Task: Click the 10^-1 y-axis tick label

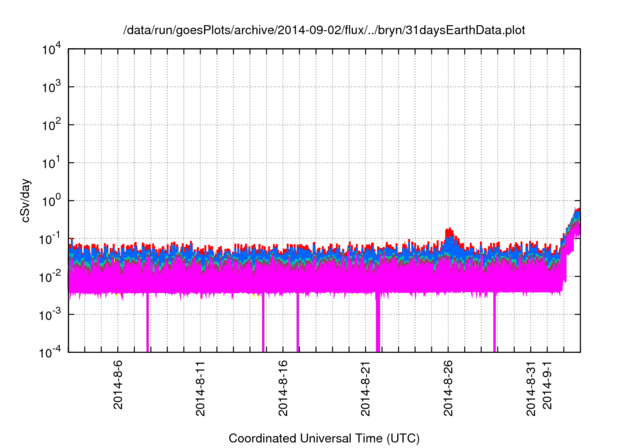Action: point(50,239)
